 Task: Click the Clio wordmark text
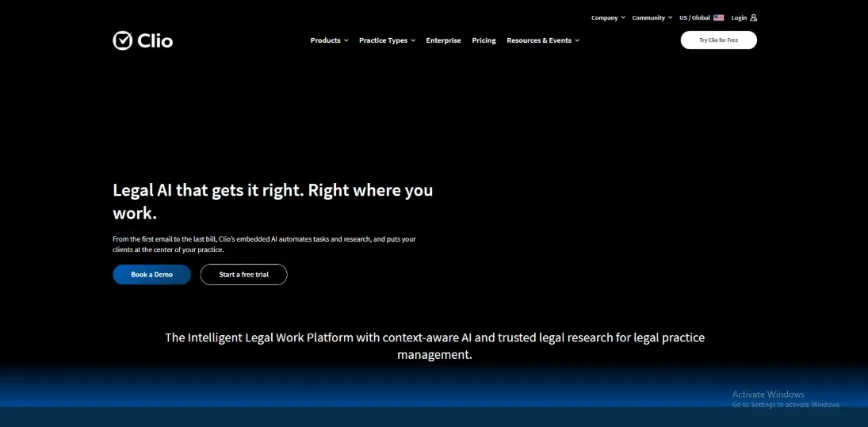coord(155,41)
